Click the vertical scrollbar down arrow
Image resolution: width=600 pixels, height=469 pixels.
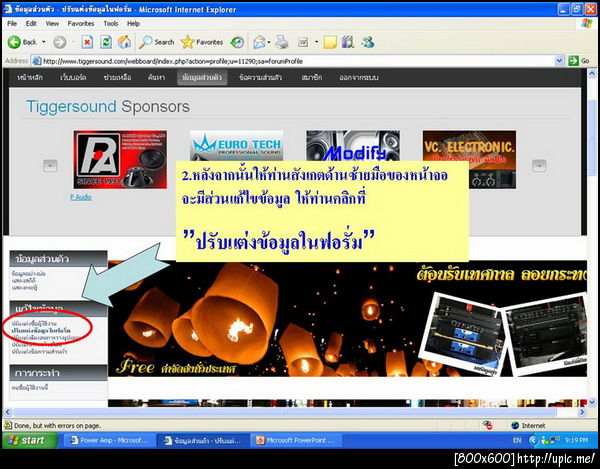pyautogui.click(x=592, y=402)
